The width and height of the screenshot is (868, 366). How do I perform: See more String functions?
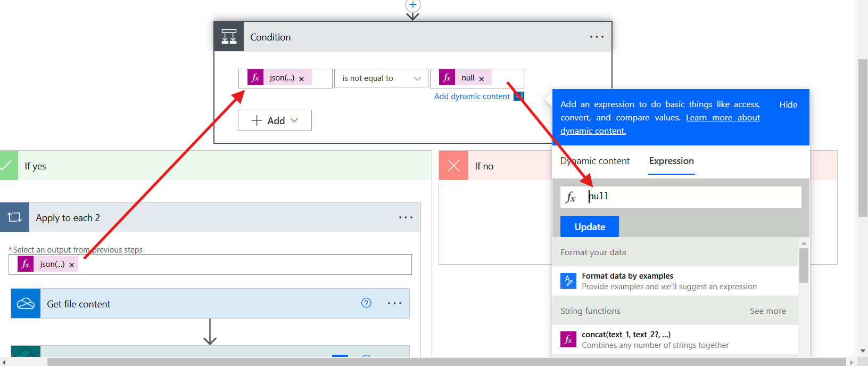tap(767, 311)
